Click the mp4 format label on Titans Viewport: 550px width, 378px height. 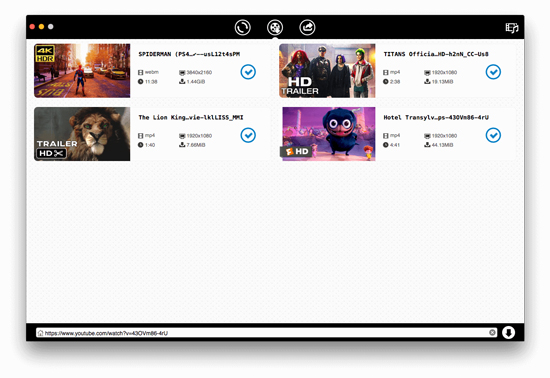pos(395,72)
